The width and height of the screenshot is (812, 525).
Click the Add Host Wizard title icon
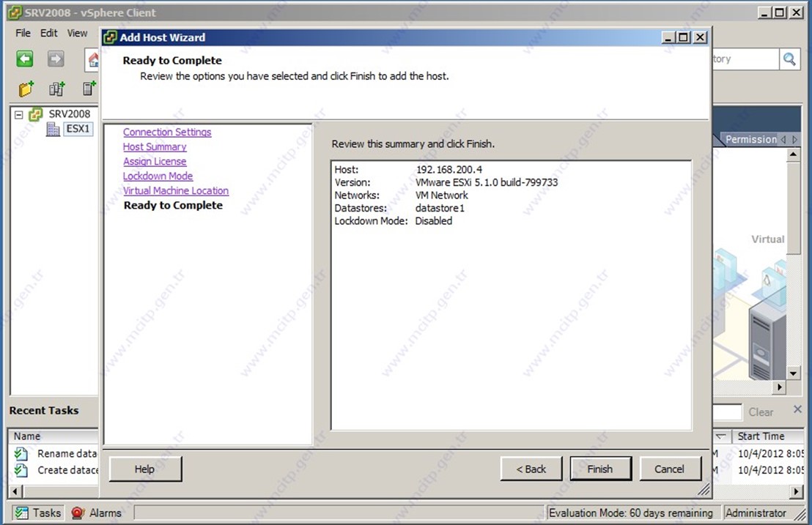(110, 37)
